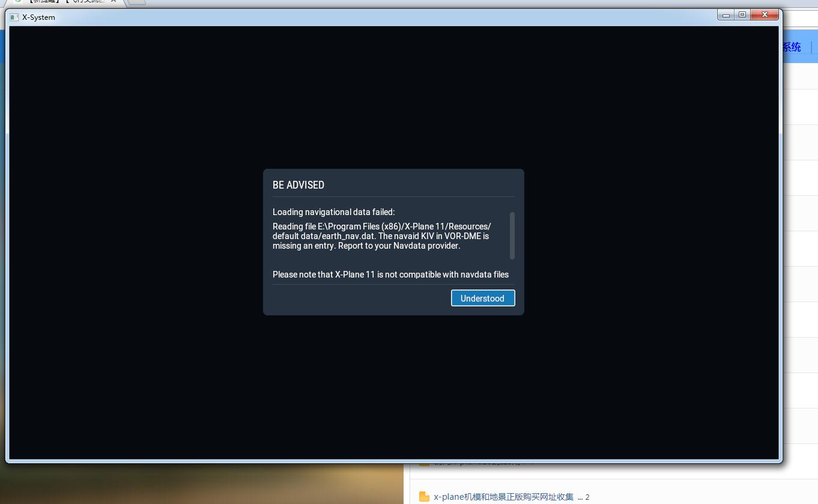Viewport: 818px width, 504px height.
Task: Open a new tab in the background browser
Action: [x=137, y=2]
